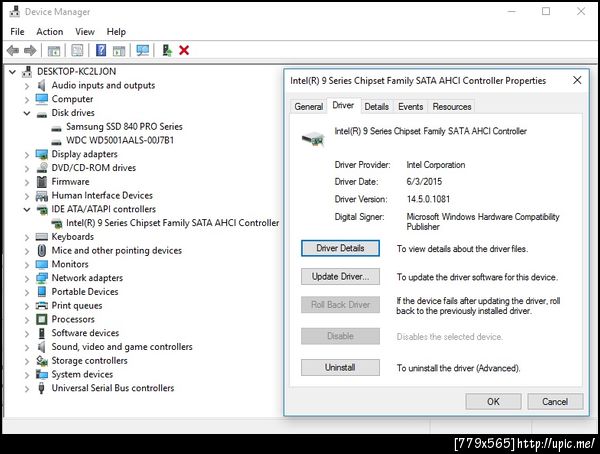Click the Audio inputs and outputs speaker icon
The width and height of the screenshot is (600, 454).
(x=41, y=85)
